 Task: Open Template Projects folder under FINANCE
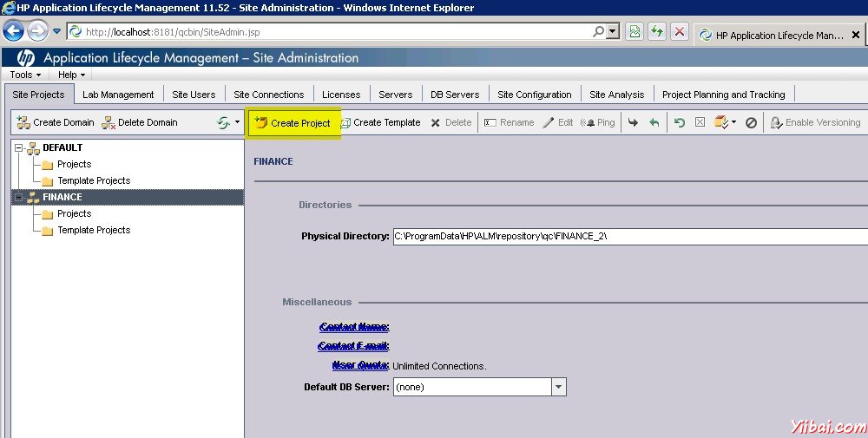tap(94, 230)
